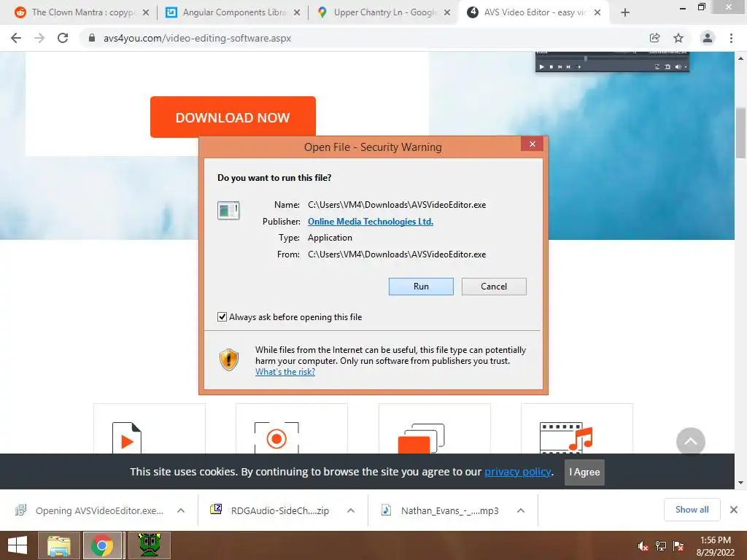Click the scrollbar down arrow

click(x=740, y=483)
